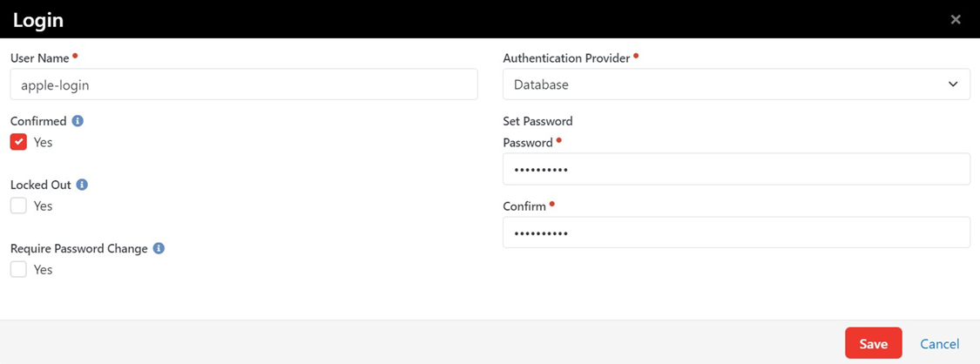Click the Cancel link
This screenshot has width=980, height=364.
pyautogui.click(x=939, y=344)
